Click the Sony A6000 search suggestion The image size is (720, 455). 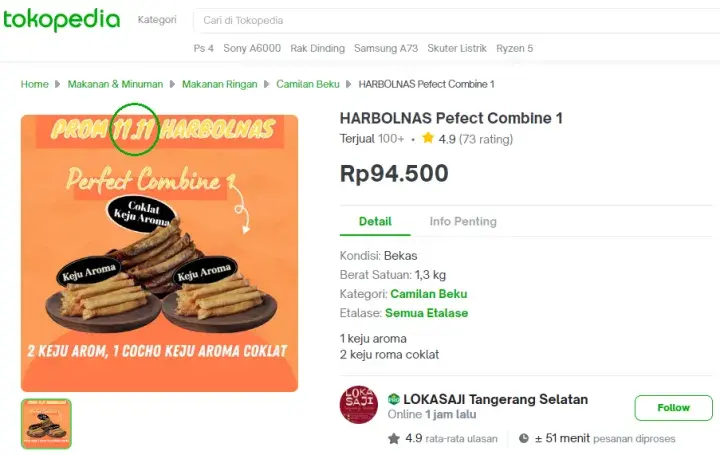252,48
